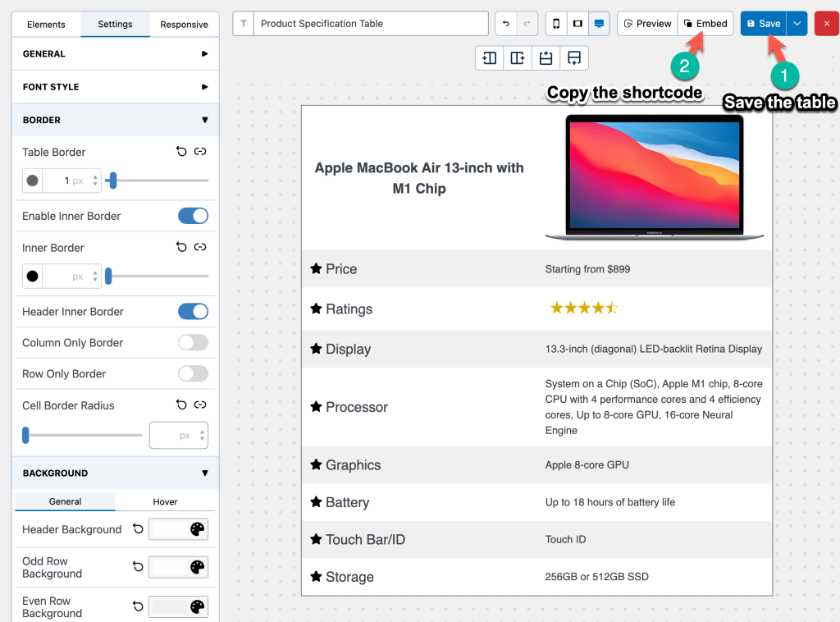Click the Preview button
Image resolution: width=840 pixels, height=622 pixels.
point(647,24)
